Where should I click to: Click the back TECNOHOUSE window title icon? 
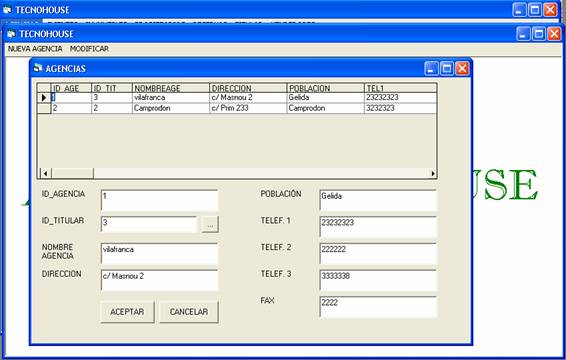7,10
